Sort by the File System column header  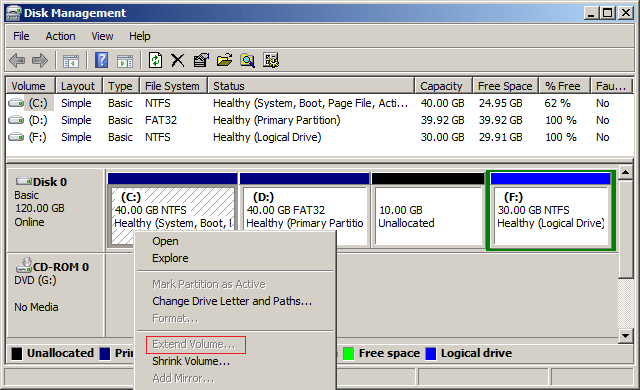(x=173, y=86)
